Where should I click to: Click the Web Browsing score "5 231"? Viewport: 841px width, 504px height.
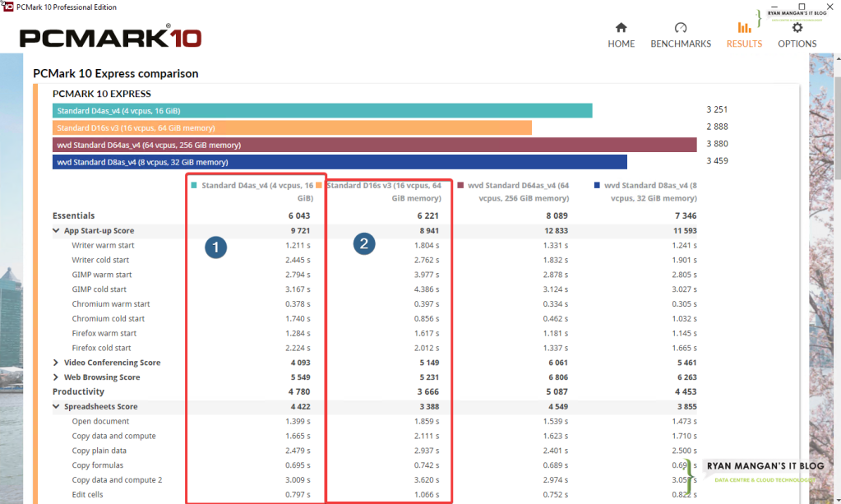429,377
